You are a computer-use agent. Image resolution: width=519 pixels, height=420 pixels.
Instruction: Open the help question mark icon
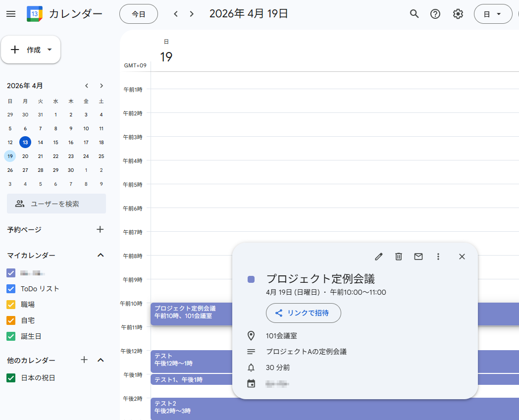click(x=435, y=14)
